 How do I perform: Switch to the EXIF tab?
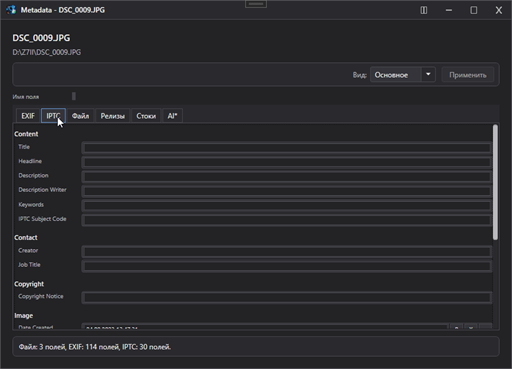(x=28, y=116)
